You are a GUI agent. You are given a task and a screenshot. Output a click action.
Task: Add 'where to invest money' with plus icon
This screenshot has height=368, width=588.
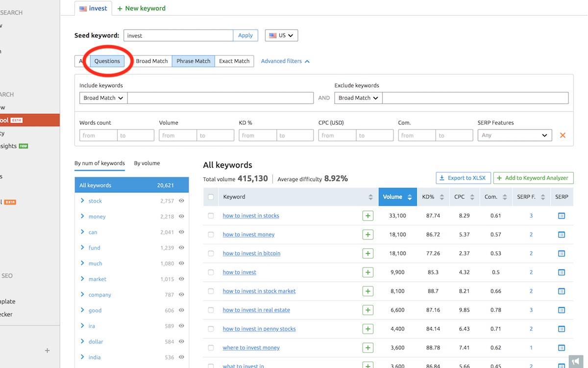coord(367,348)
